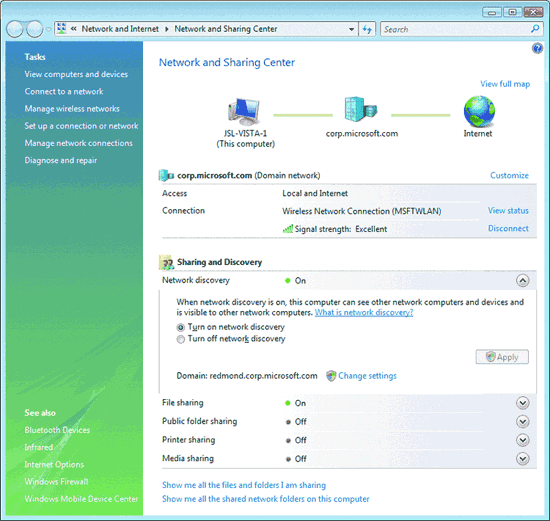This screenshot has width=550, height=521.
Task: Click the corp.microsoft.com network building icon
Action: (361, 109)
